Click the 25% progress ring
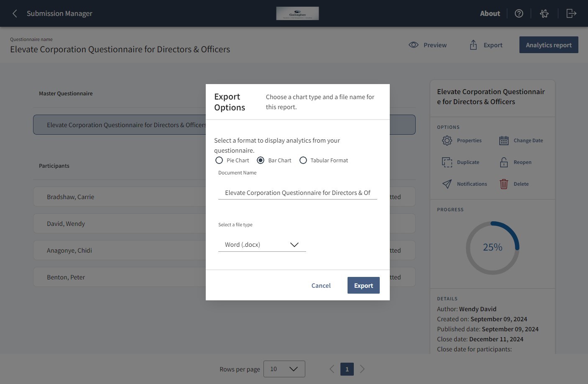The width and height of the screenshot is (588, 384). click(x=492, y=247)
